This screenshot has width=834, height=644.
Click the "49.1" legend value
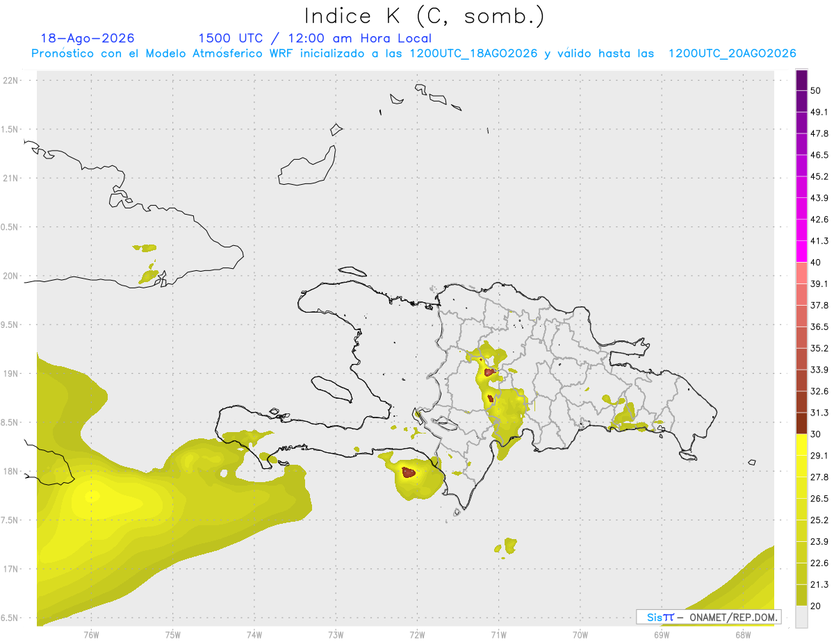(819, 112)
